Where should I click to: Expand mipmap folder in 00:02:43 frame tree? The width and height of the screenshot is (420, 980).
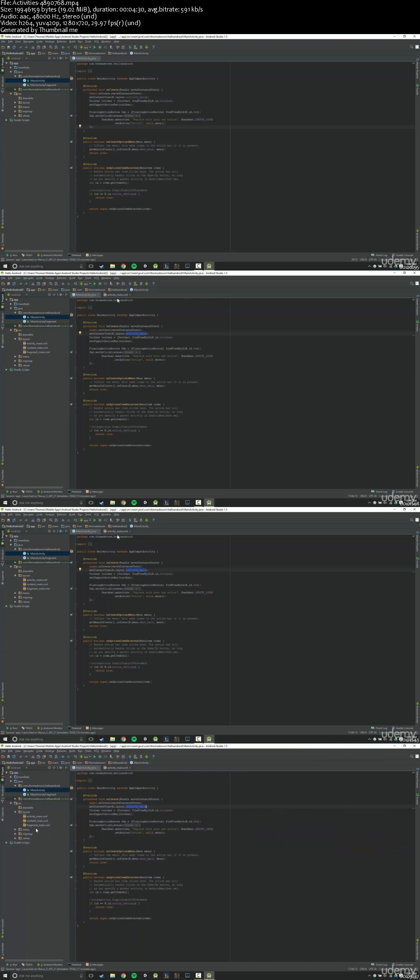(x=16, y=597)
